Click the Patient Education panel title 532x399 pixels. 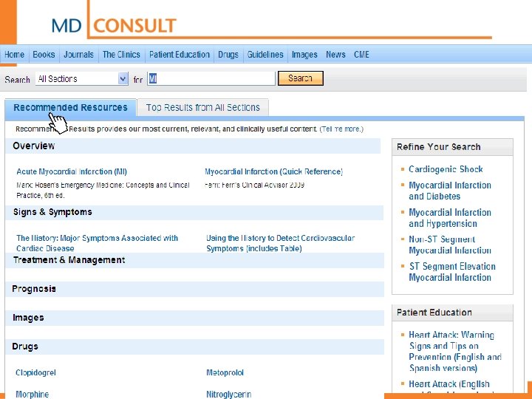(434, 313)
